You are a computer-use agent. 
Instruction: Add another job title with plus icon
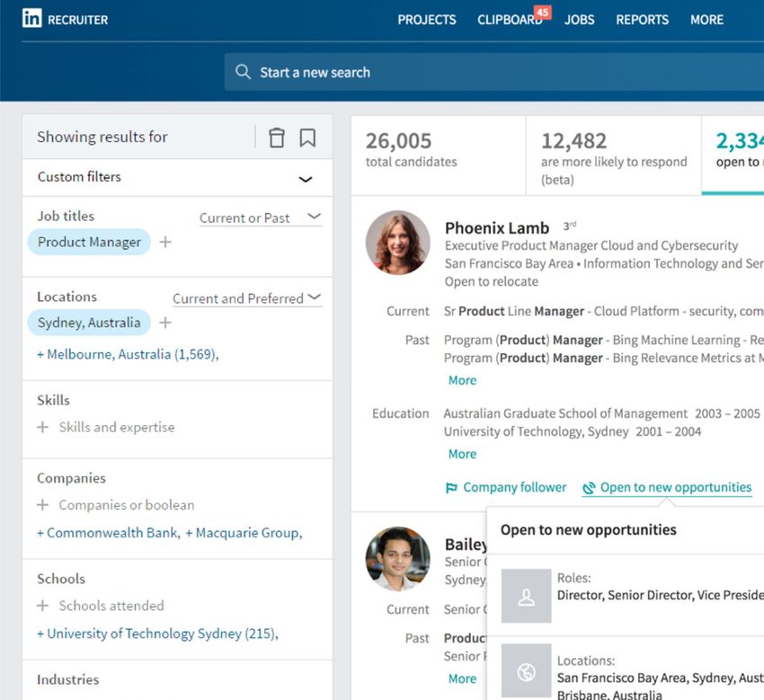165,242
